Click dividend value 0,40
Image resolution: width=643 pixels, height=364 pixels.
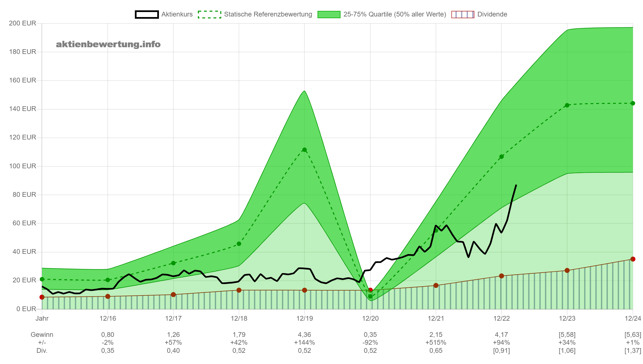point(173,351)
